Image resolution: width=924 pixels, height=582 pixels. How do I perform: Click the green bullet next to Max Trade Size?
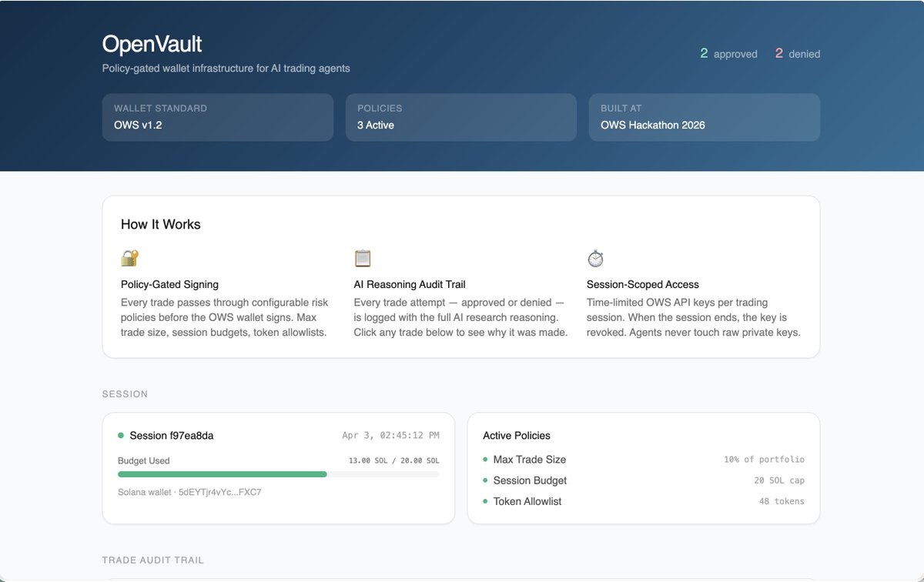pos(485,460)
